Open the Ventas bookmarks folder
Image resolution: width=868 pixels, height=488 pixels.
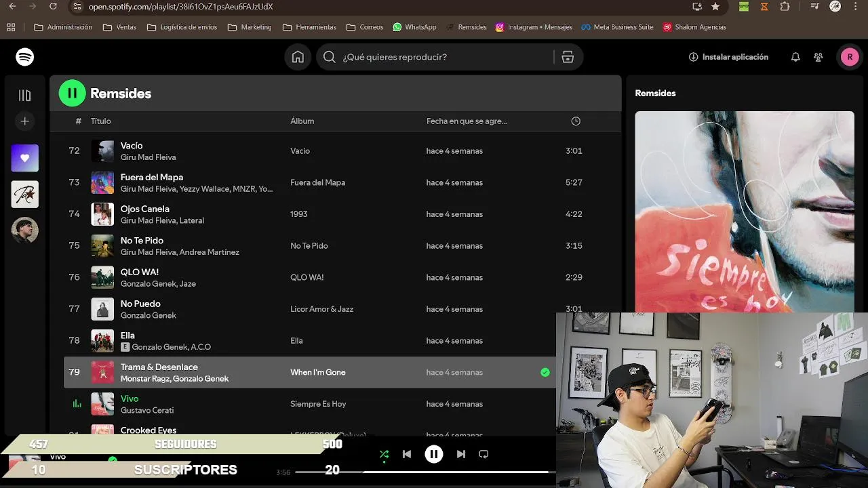point(119,27)
